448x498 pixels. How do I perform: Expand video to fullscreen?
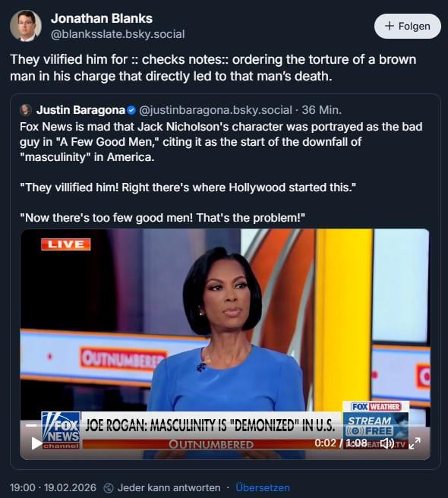pyautogui.click(x=415, y=443)
